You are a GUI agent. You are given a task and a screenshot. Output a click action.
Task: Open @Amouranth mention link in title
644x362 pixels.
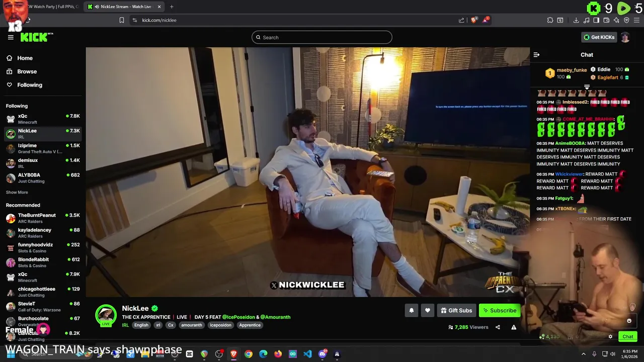click(275, 317)
